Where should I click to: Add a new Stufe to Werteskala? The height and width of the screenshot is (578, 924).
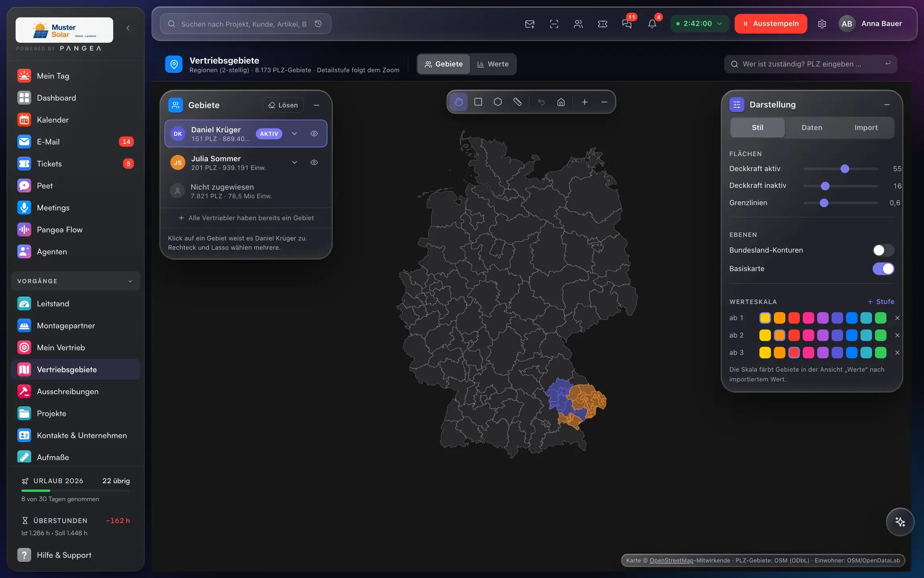(881, 302)
